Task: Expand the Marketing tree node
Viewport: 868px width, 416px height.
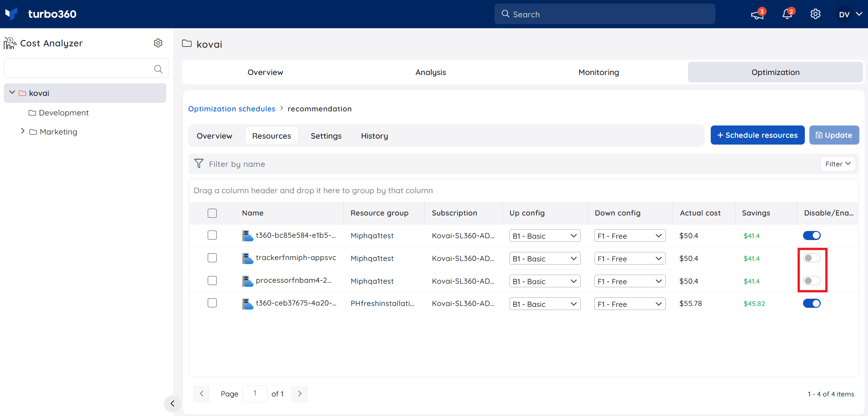Action: click(23, 131)
